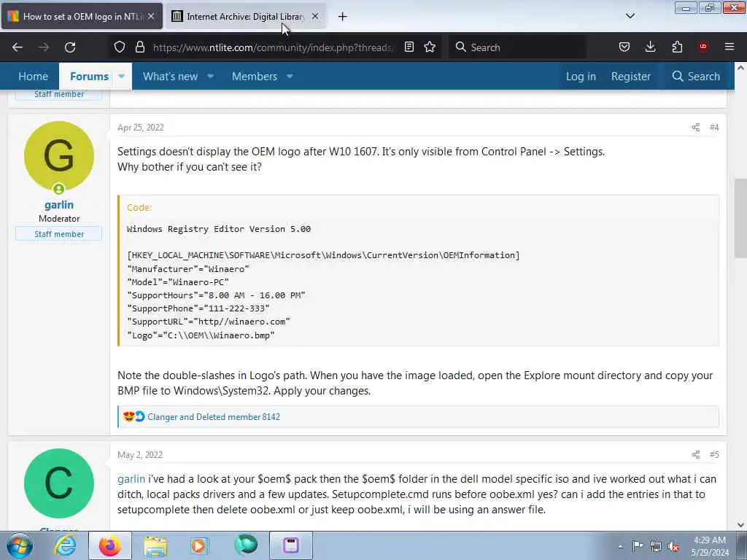The image size is (747, 560).
Task: Click the Log in link
Action: coord(581,76)
